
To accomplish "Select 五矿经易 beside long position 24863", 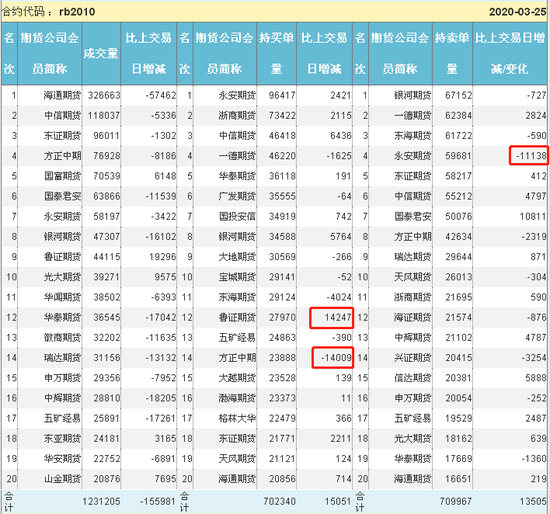I will tap(237, 338).
